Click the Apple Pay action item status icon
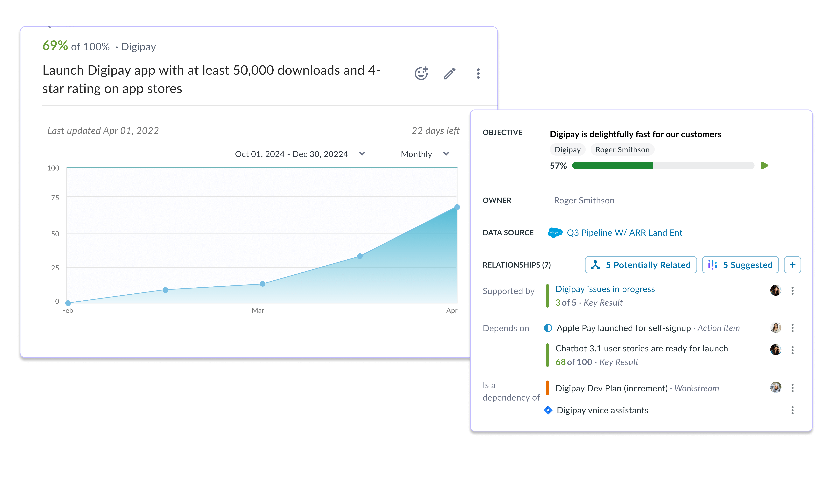The image size is (840, 504). tap(548, 328)
